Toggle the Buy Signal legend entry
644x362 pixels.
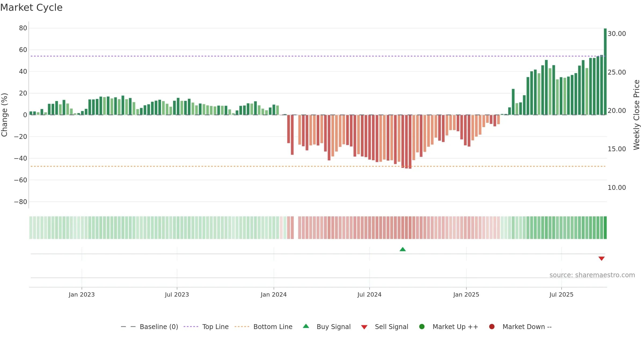coord(327,327)
